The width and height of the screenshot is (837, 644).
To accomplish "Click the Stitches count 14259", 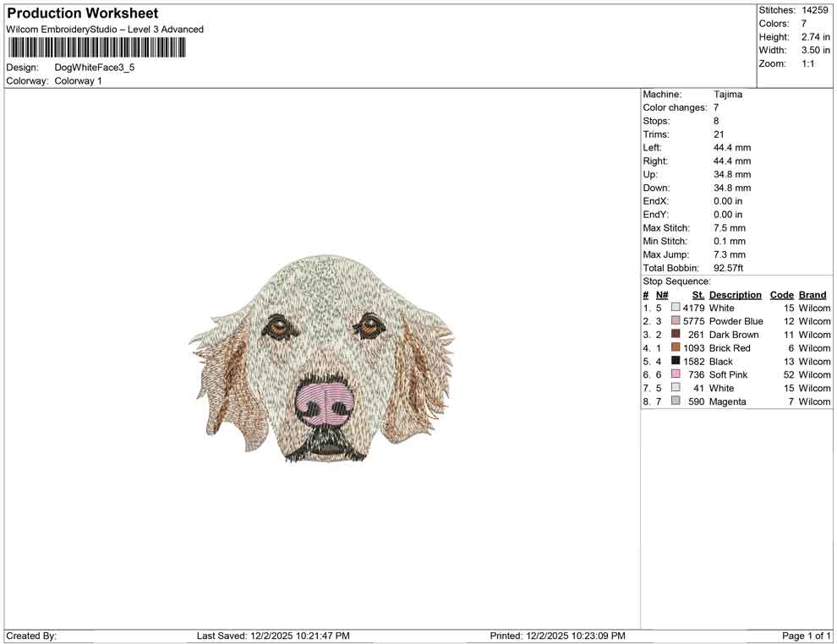I will click(x=816, y=10).
